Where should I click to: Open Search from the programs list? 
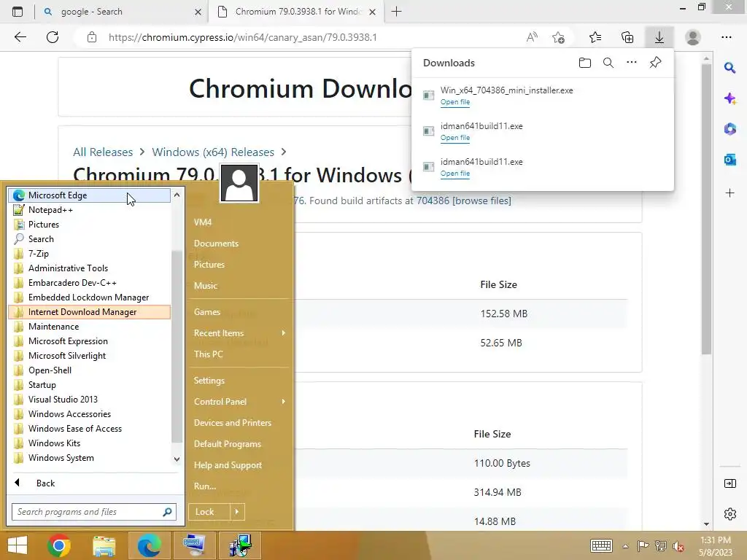(x=90, y=239)
